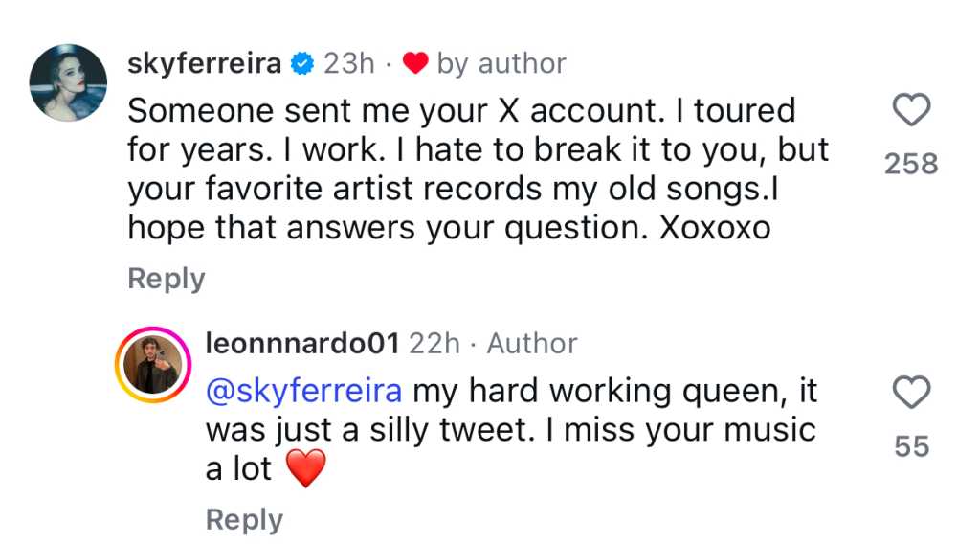980x544 pixels.
Task: Like the skyferreira comment with heart icon
Action: pyautogui.click(x=911, y=112)
